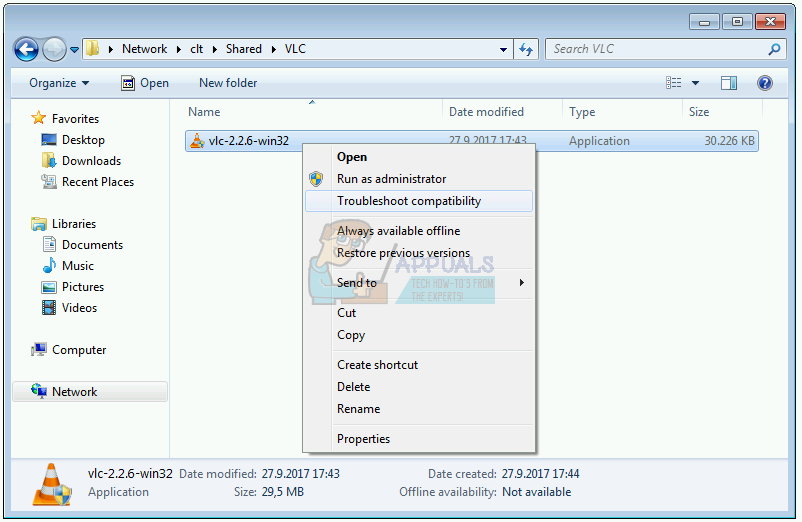Click the Videos filmstrip icon
The height and width of the screenshot is (522, 802).
click(49, 308)
